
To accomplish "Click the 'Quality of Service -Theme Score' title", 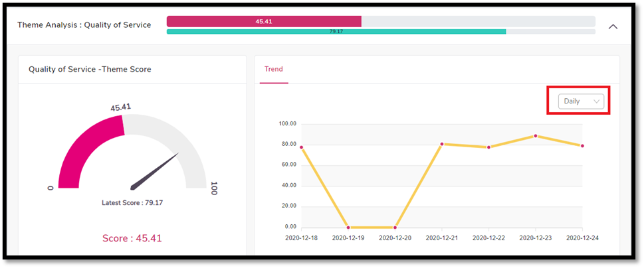I will point(90,69).
